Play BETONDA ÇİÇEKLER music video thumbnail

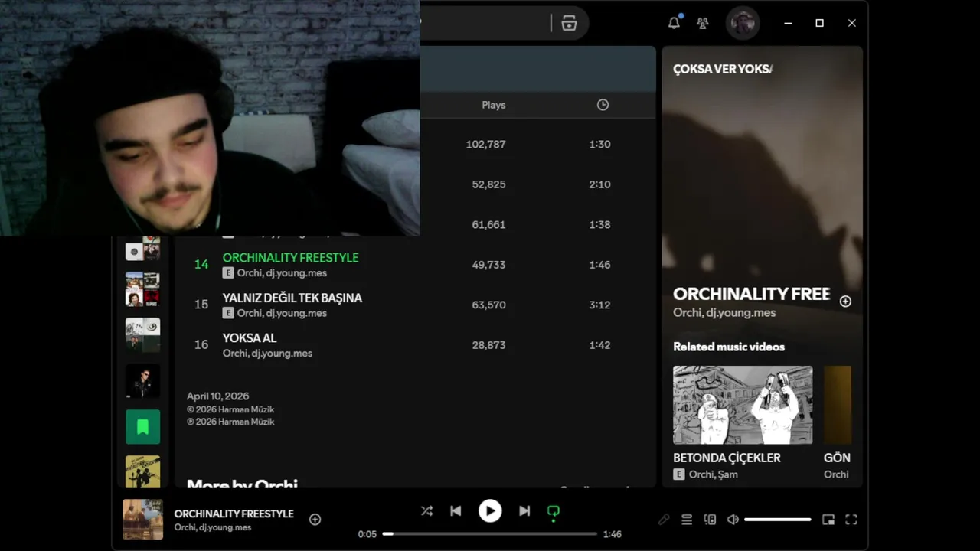point(743,405)
